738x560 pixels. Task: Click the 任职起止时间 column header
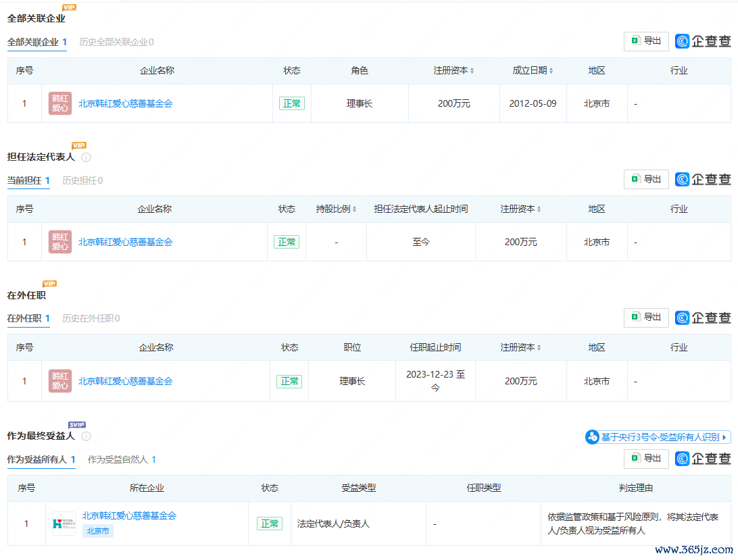tap(435, 347)
